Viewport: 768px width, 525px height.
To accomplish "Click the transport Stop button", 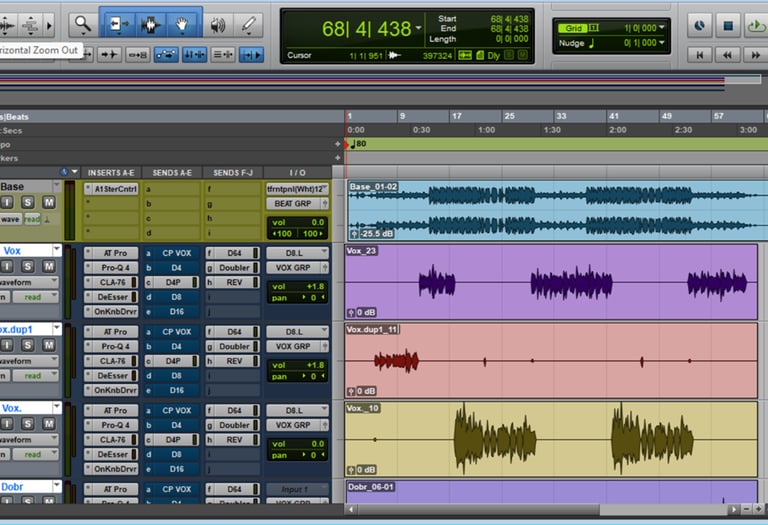I will point(728,25).
